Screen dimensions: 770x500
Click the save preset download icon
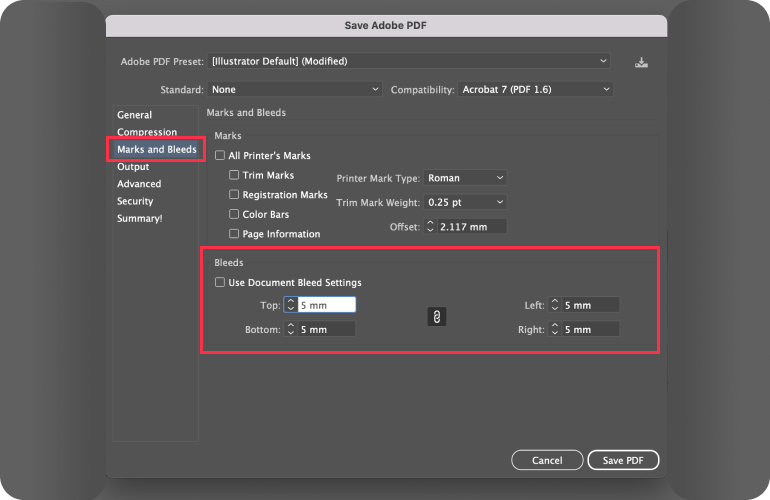pos(642,62)
